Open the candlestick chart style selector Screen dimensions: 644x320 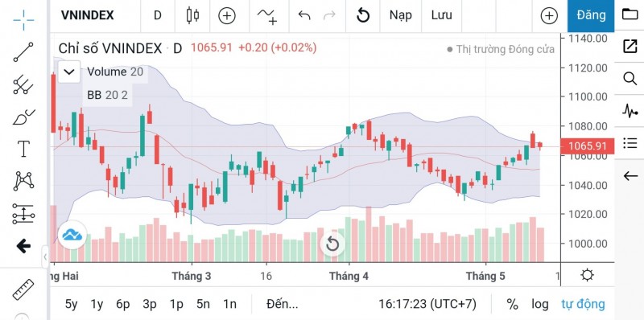pyautogui.click(x=192, y=15)
